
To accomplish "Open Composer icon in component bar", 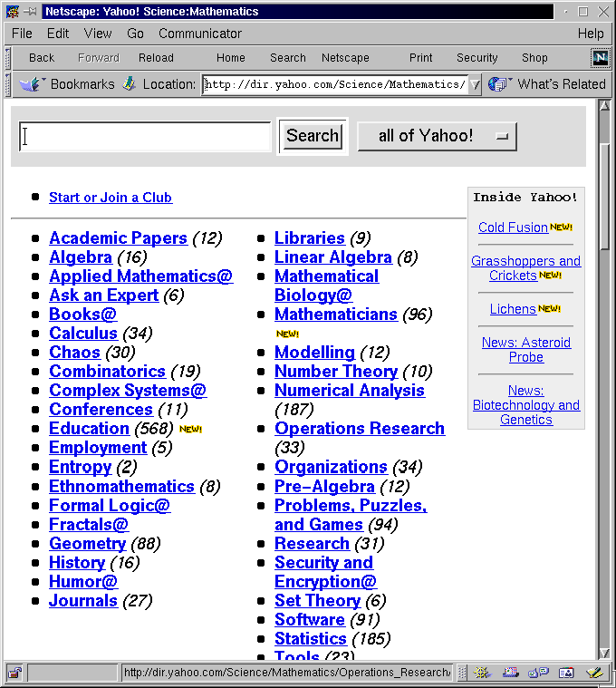I will [594, 673].
